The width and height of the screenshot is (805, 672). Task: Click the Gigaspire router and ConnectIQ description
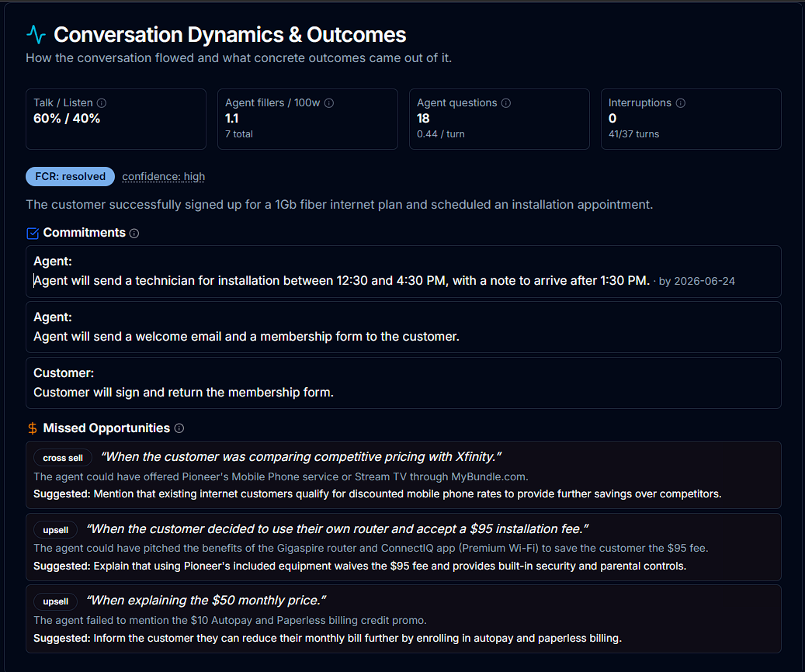tap(370, 549)
